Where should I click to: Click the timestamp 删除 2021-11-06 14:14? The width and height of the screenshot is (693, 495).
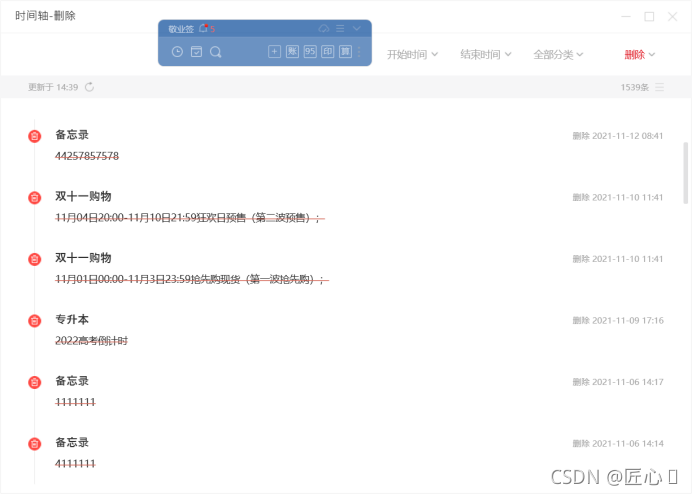tap(618, 443)
